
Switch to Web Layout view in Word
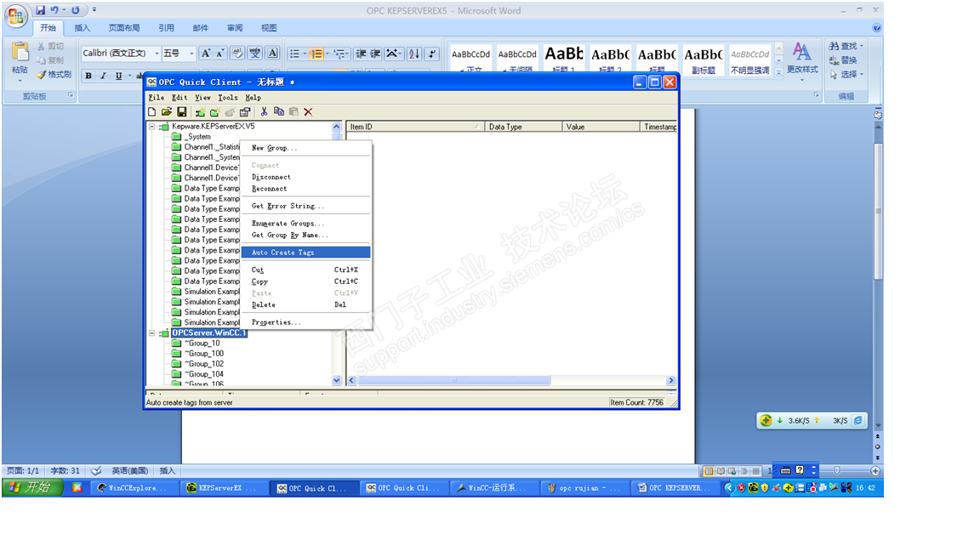[732, 470]
